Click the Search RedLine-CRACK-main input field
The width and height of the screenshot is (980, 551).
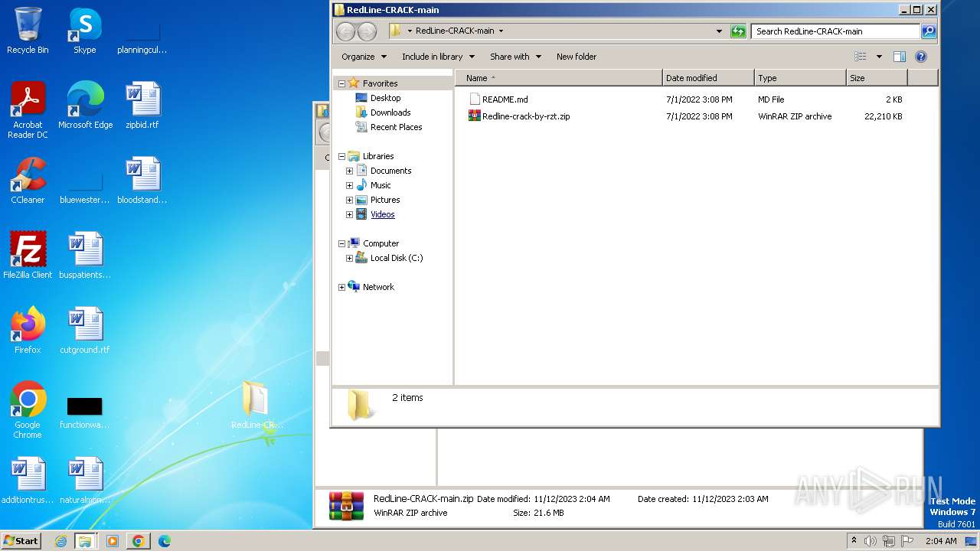click(835, 31)
